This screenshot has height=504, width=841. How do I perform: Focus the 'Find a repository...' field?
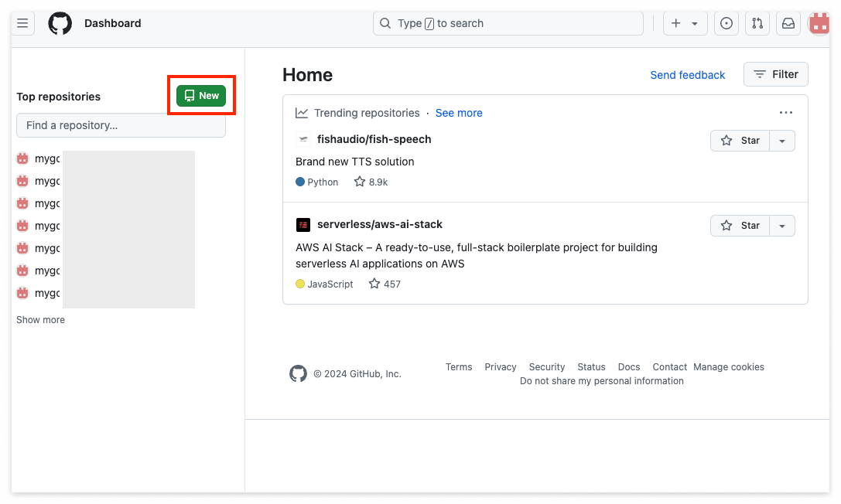click(121, 125)
